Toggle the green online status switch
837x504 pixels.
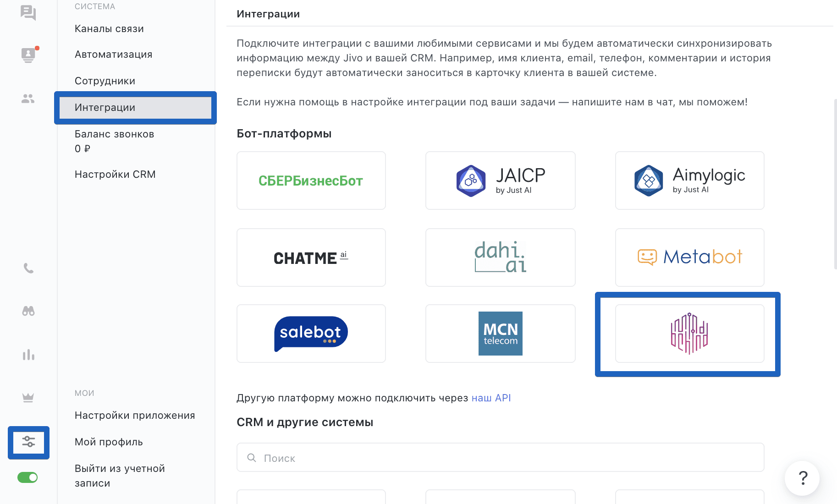[28, 477]
